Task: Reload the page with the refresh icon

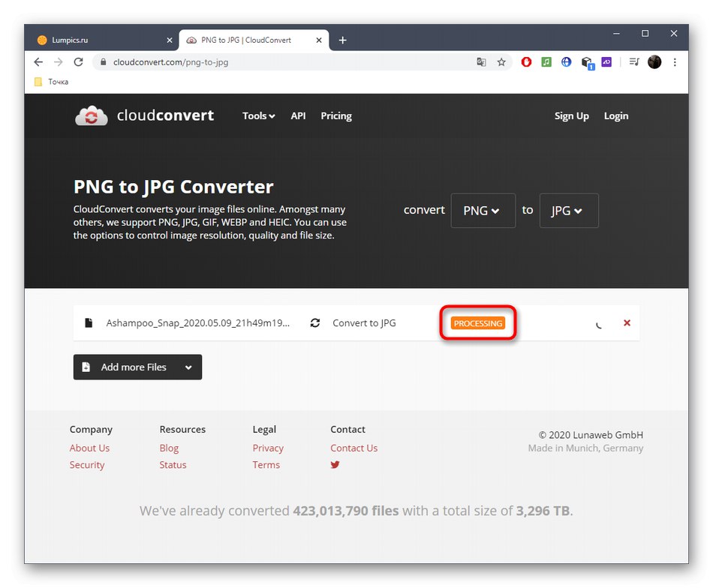Action: [x=78, y=61]
